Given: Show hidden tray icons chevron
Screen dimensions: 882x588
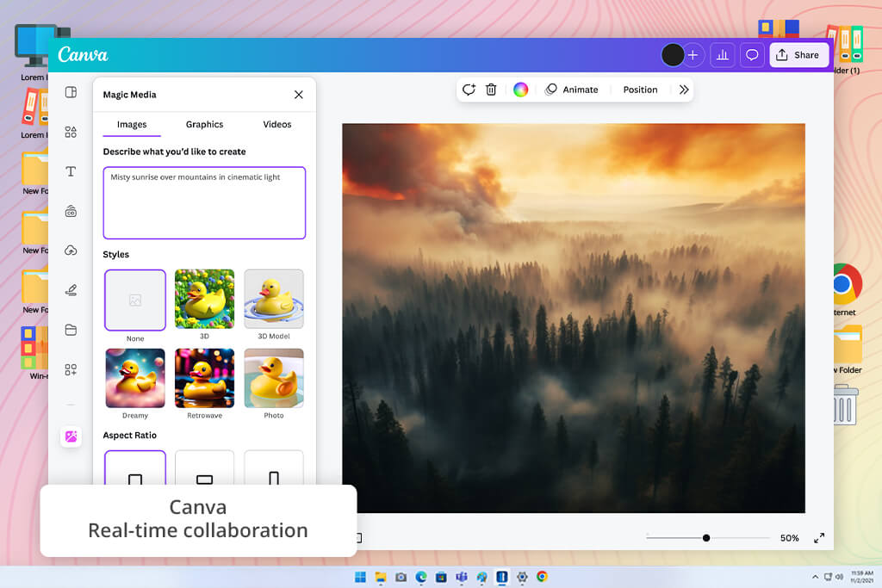Looking at the screenshot, I should click(815, 577).
